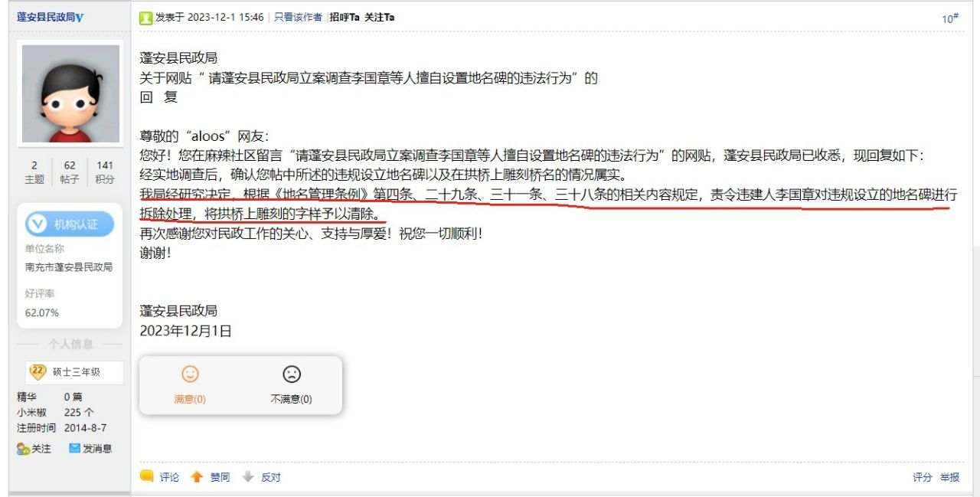
Task: Click the dissatisfied frowning face icon
Action: [292, 374]
